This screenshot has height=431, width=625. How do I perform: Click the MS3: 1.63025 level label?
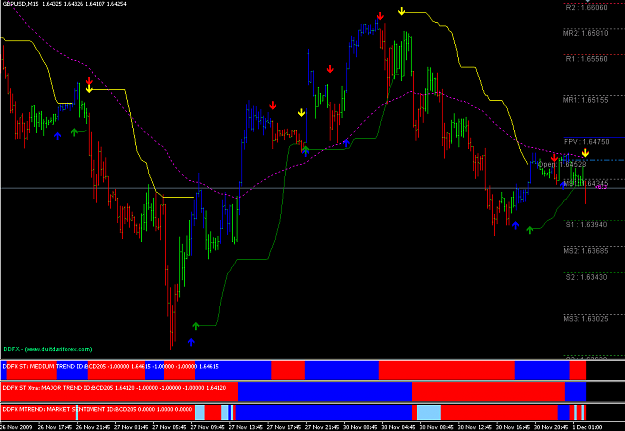coord(586,319)
